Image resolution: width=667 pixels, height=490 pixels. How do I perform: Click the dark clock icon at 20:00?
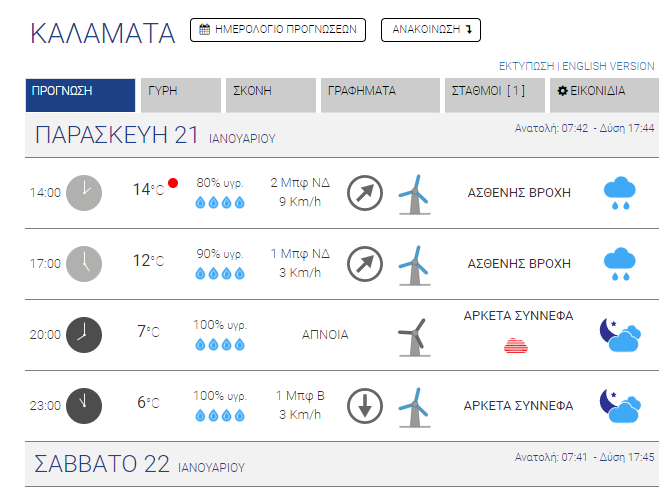pyautogui.click(x=84, y=335)
